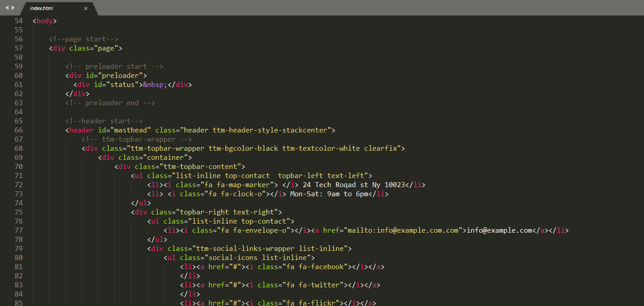This screenshot has width=644, height=306.
Task: Click the "mailto:info@example.com.com" href value
Action: 403,230
